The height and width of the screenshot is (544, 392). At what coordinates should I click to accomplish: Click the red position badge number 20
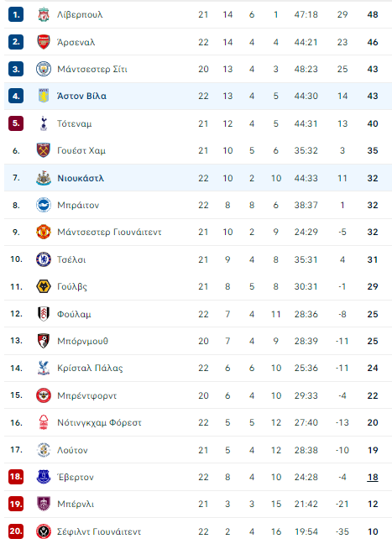pyautogui.click(x=16, y=531)
